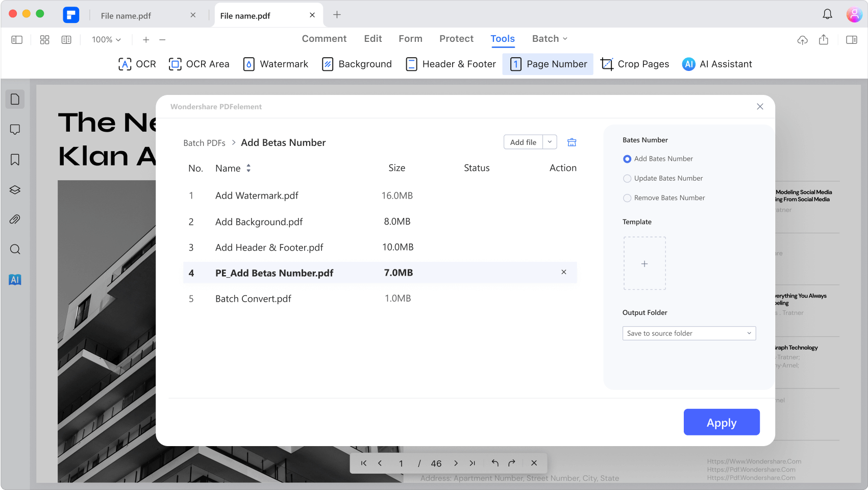Open the Background tool
Viewport: 868px width, 490px height.
point(357,64)
